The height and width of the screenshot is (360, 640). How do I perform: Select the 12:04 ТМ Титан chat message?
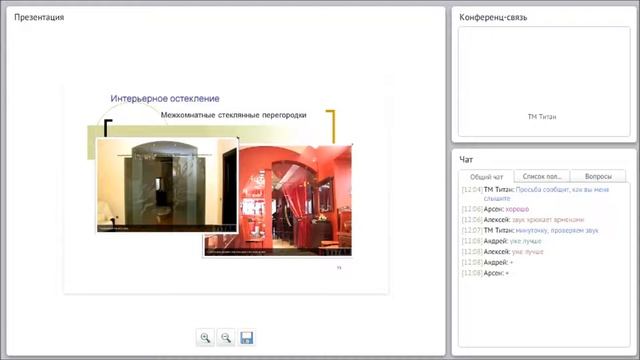point(536,194)
